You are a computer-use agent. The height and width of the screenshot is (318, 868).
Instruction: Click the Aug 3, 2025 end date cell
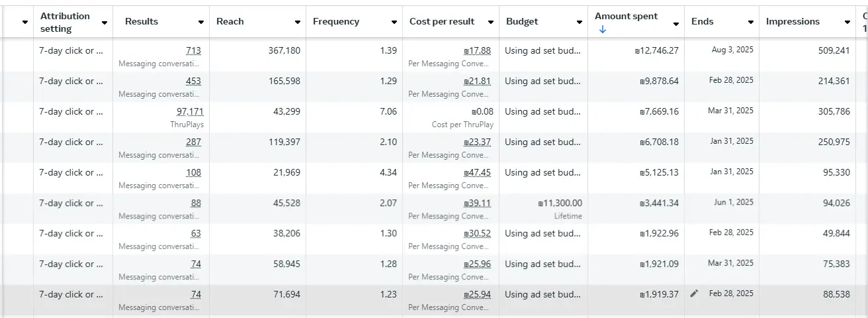732,50
